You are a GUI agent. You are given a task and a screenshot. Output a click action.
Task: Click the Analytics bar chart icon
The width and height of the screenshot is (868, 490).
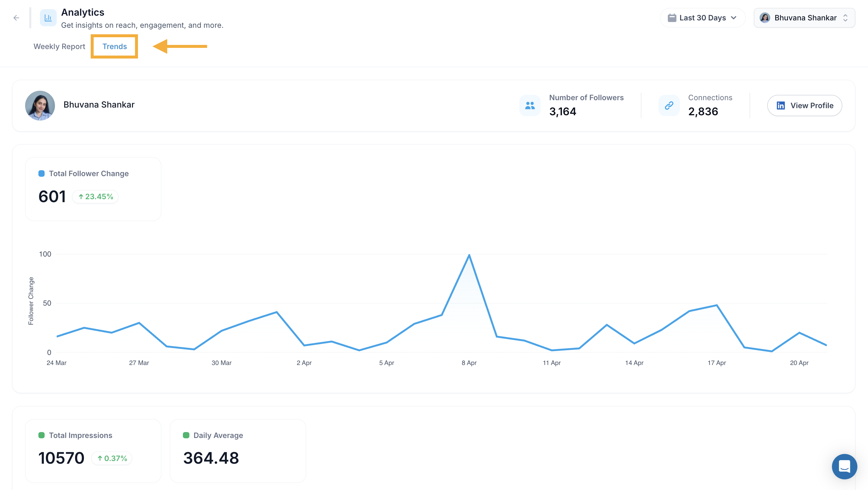point(48,18)
